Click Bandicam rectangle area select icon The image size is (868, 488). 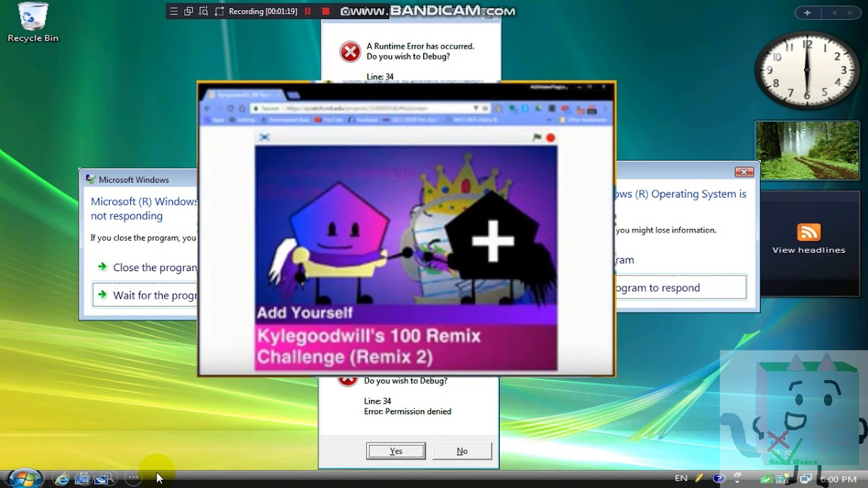pyautogui.click(x=219, y=11)
